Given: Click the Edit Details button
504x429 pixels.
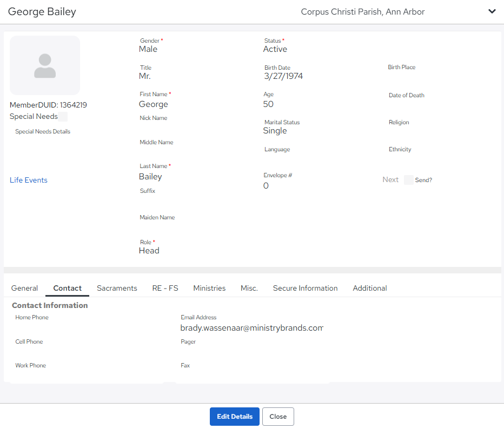Looking at the screenshot, I should pyautogui.click(x=235, y=417).
